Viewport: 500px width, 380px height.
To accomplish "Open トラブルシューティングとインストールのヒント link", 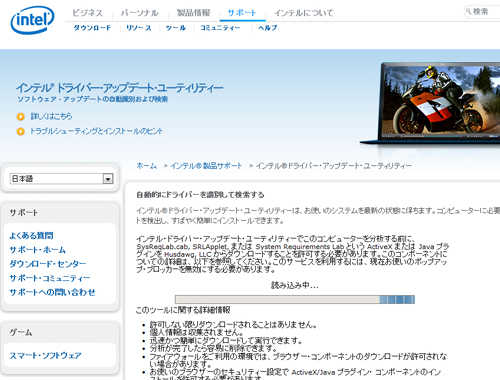I will [x=96, y=131].
